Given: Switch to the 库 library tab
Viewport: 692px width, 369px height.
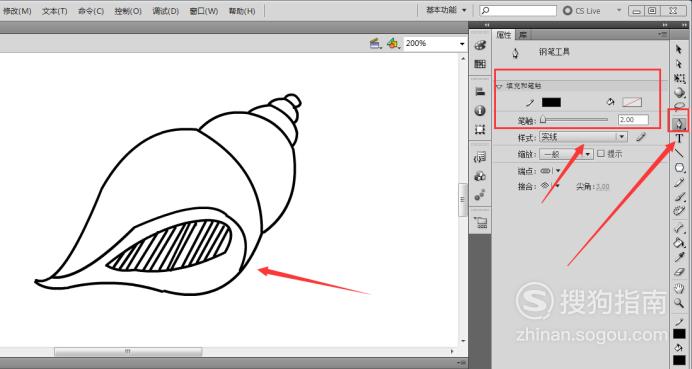Looking at the screenshot, I should (x=523, y=35).
